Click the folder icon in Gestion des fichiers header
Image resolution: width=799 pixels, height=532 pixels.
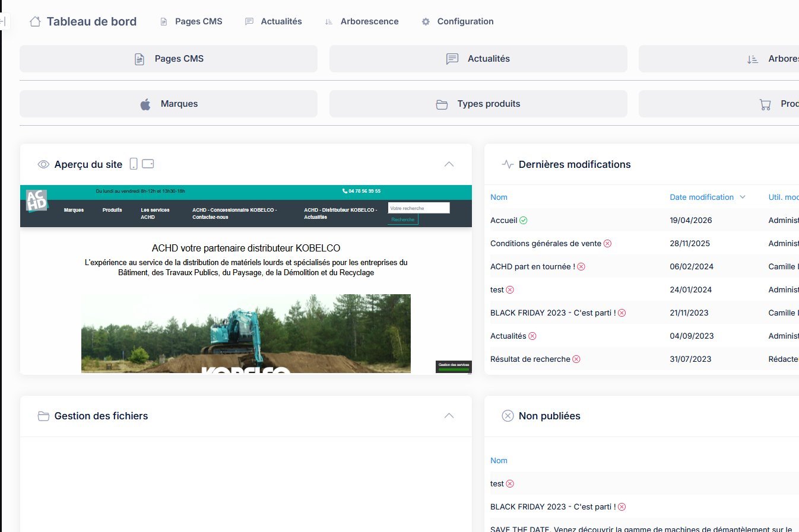tap(43, 416)
